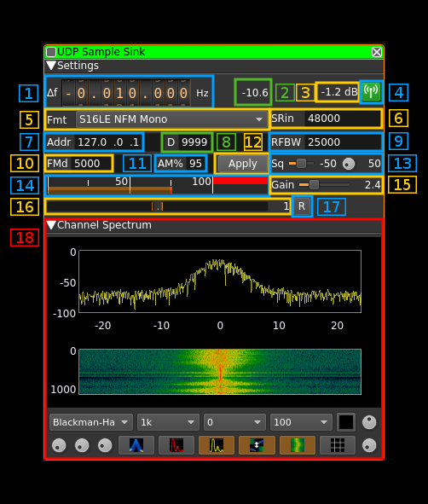This screenshot has width=428, height=504.
Task: Toggle the yellow current spectrum display icon
Action: (217, 445)
